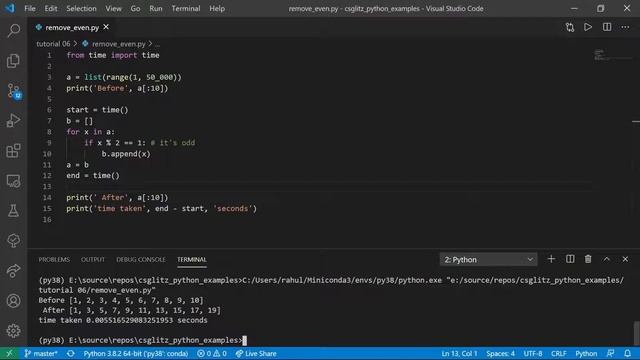Image resolution: width=640 pixels, height=360 pixels.
Task: Open the Help menu
Action: (217, 9)
